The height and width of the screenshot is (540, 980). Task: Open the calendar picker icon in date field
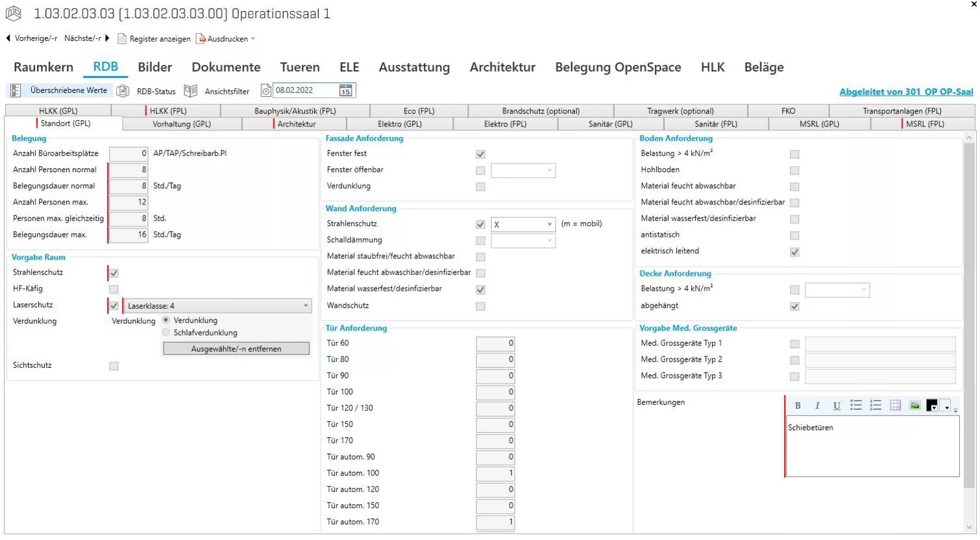pyautogui.click(x=346, y=90)
